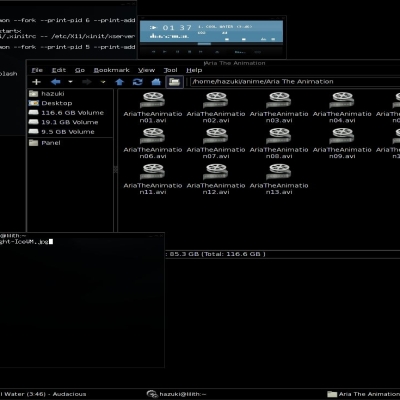400x400 pixels.
Task: Click the terminal icon in the taskbar
Action: [152, 394]
